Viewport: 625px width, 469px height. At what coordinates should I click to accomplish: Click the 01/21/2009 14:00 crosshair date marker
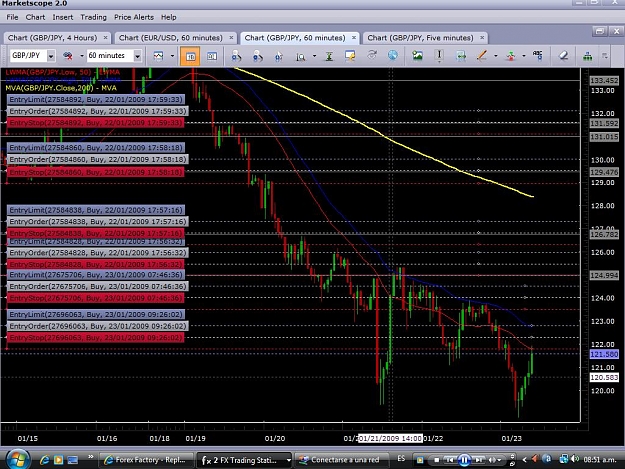pyautogui.click(x=390, y=438)
